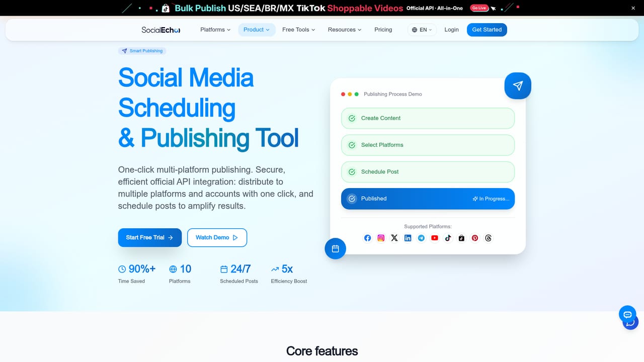Go to the Pricing page
The image size is (644, 362).
click(x=383, y=30)
